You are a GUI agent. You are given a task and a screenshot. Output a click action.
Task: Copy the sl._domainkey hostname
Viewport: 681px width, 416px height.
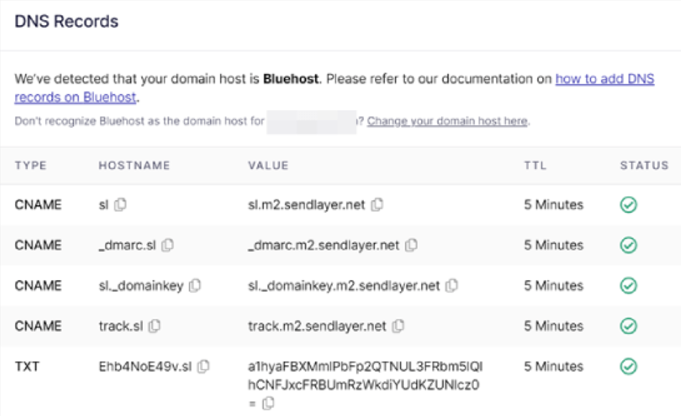(195, 286)
